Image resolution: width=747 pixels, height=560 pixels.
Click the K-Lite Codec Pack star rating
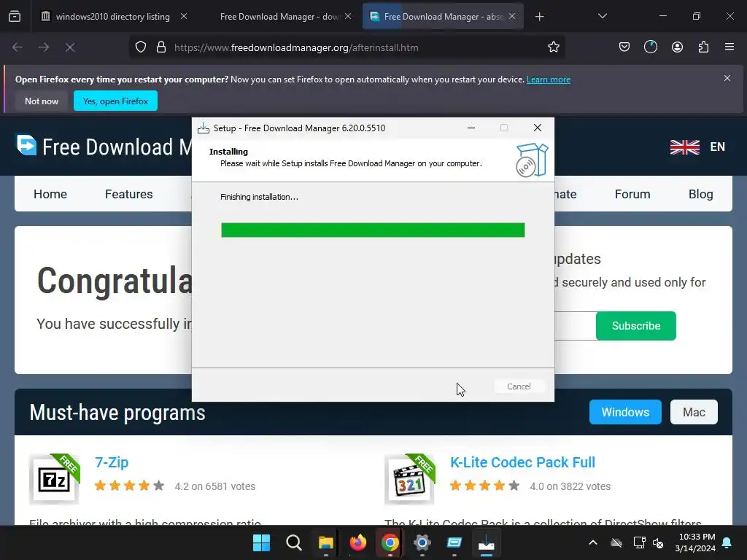coord(484,486)
